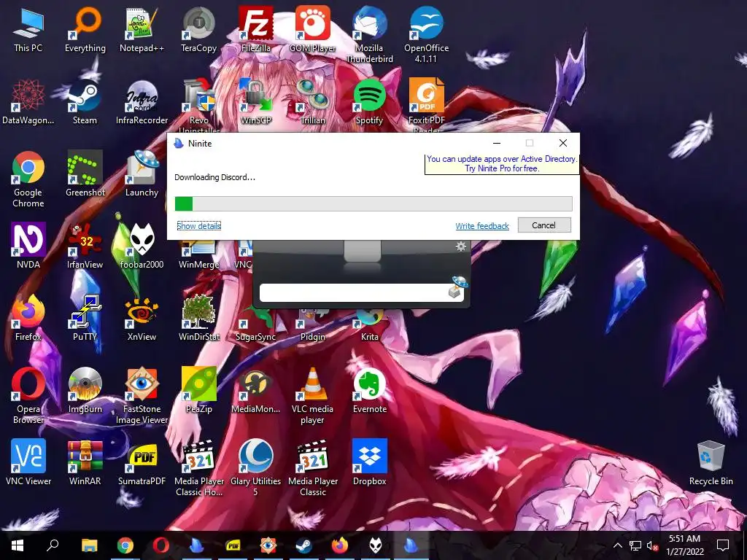Screen dimensions: 747x560
Task: Select the foobar2000 desktop icon
Action: pyautogui.click(x=142, y=246)
